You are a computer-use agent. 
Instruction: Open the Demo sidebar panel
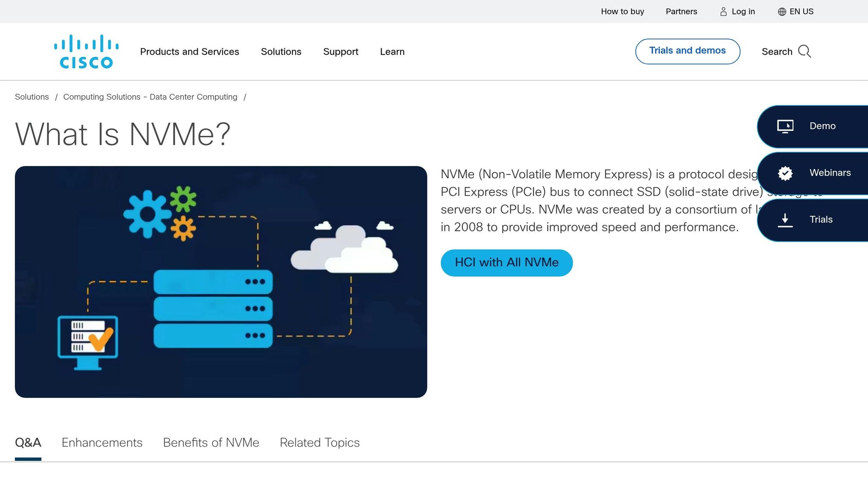tap(822, 126)
